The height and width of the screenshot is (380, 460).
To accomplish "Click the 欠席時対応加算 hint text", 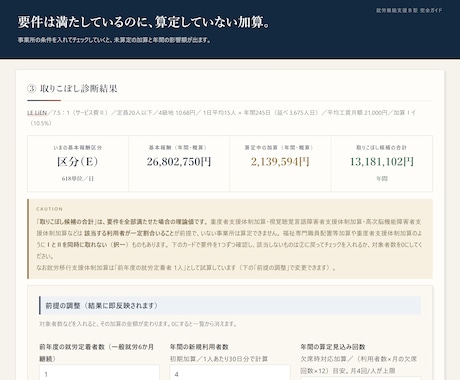I will (359, 365).
